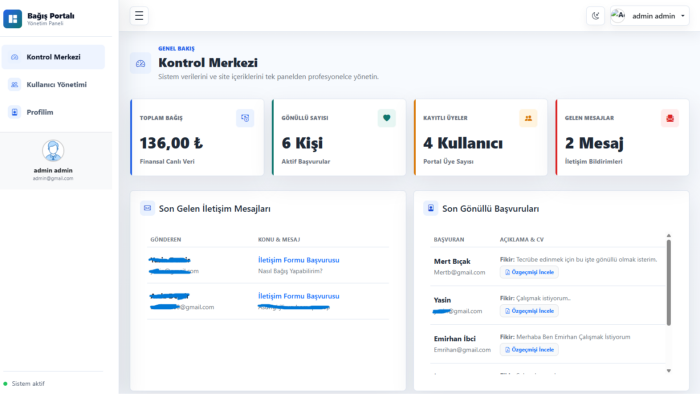The height and width of the screenshot is (394, 700).
Task: Click the envelope icon beside Son Gelen İletişim Mesajları
Action: (147, 208)
